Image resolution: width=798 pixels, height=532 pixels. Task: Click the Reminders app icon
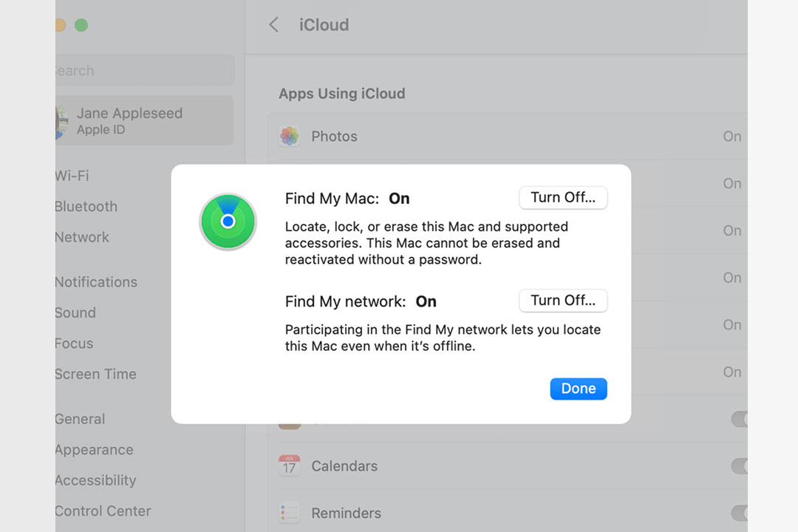point(290,513)
